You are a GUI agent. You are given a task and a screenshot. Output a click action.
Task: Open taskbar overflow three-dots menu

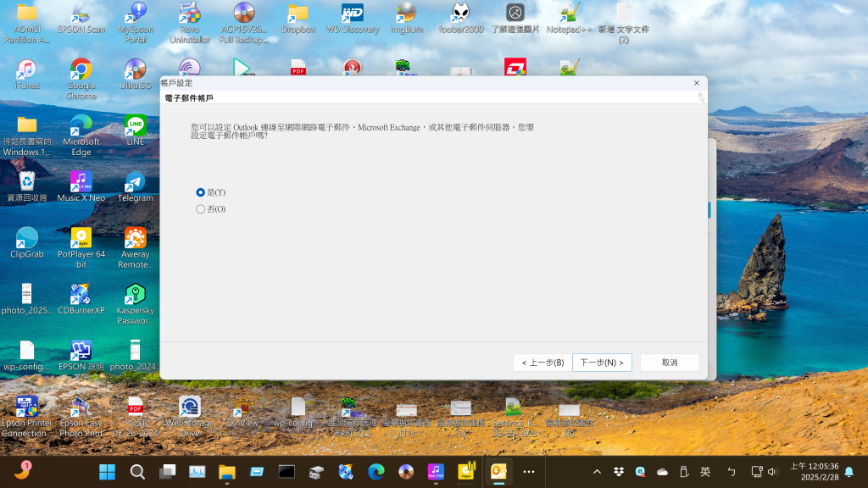point(529,472)
